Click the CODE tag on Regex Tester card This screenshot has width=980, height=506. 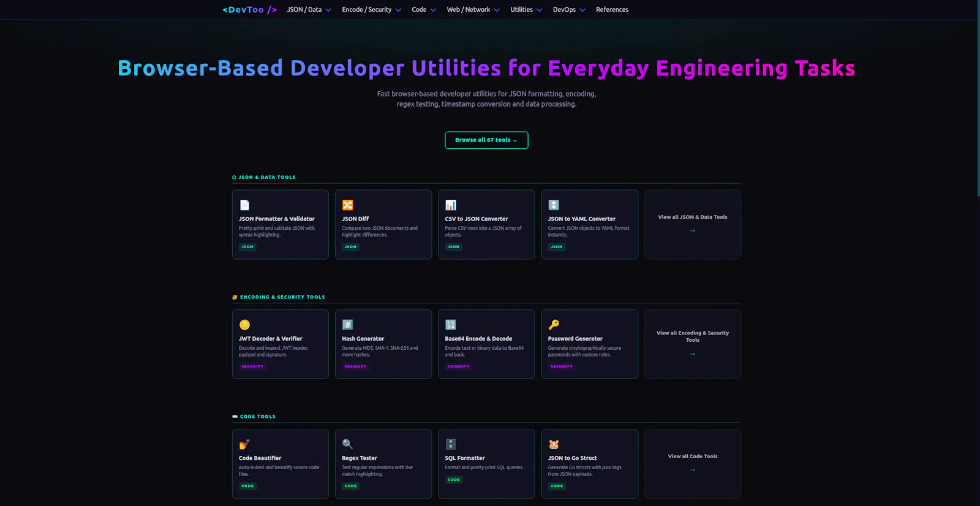(x=350, y=486)
